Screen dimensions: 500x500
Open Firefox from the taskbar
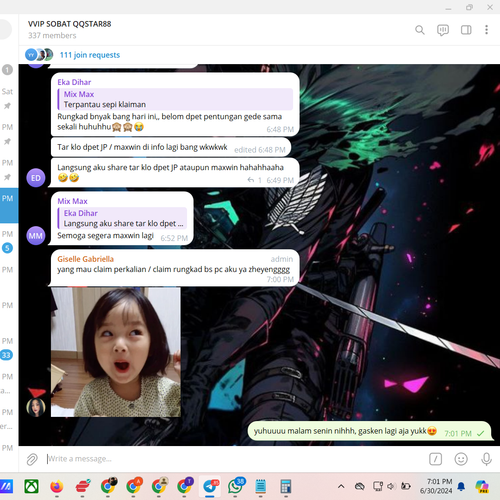(57, 487)
